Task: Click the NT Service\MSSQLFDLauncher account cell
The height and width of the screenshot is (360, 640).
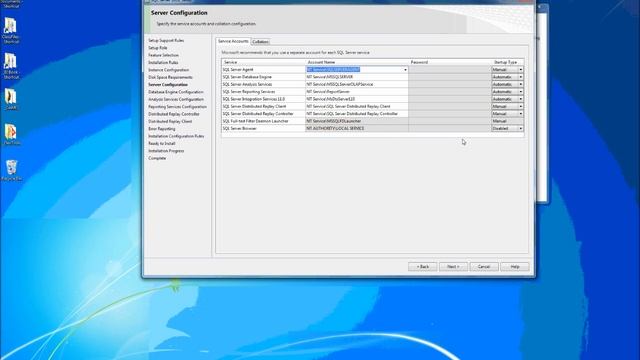Action: click(x=357, y=121)
